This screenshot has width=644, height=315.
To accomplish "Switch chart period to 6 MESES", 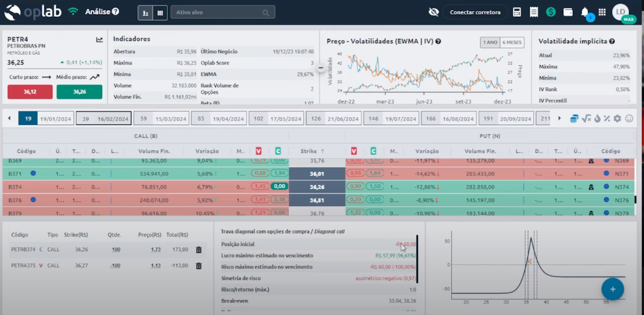I will pos(511,43).
